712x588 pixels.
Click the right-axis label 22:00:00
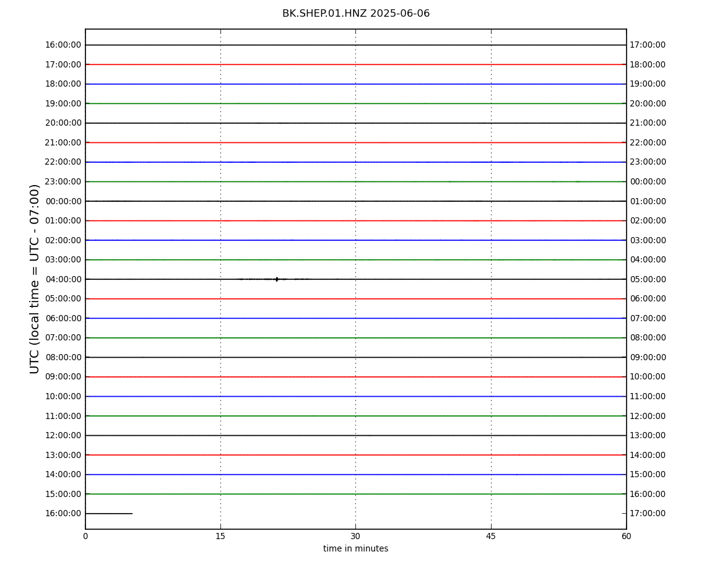coord(648,142)
